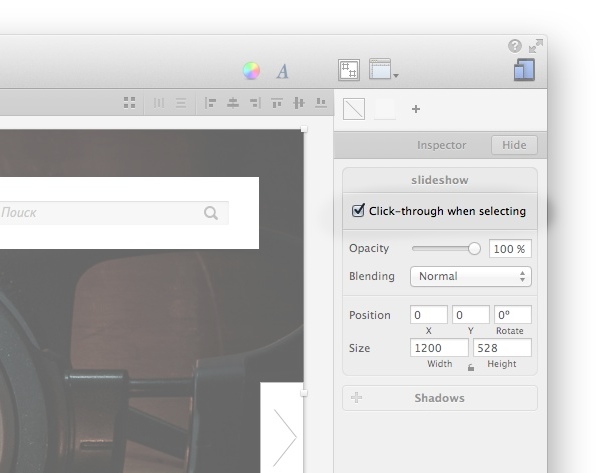Click the search magnifier icon
Viewport: 604px width, 473px height.
(x=211, y=213)
